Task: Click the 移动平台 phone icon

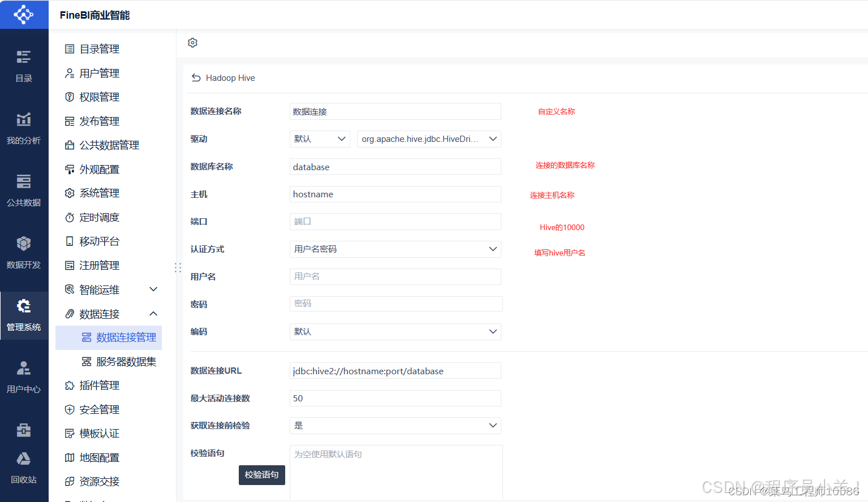Action: pyautogui.click(x=70, y=241)
